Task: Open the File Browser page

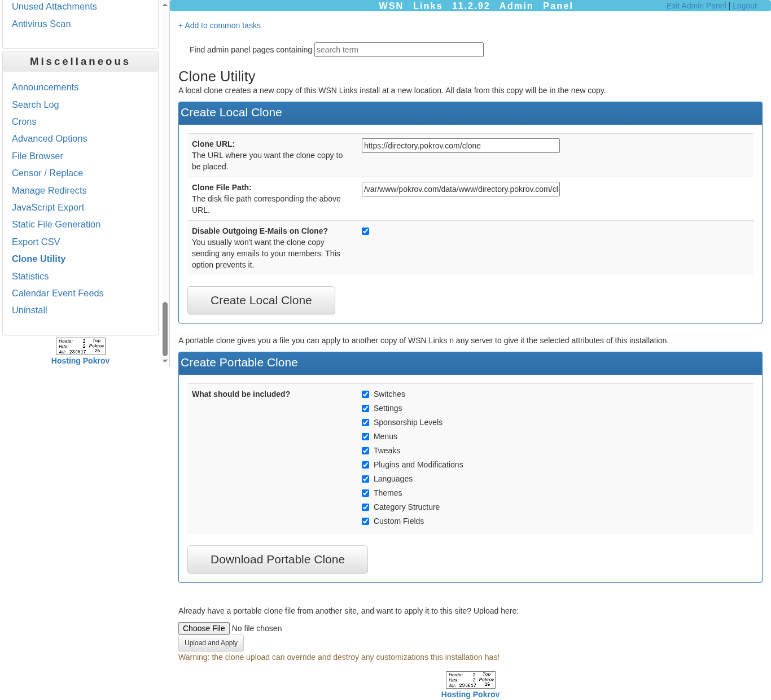Action: (x=37, y=156)
